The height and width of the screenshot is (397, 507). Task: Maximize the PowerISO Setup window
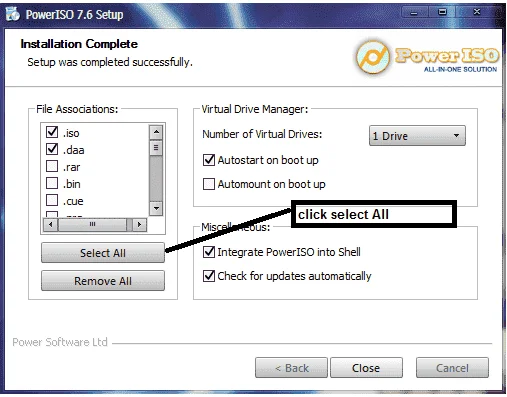point(442,12)
